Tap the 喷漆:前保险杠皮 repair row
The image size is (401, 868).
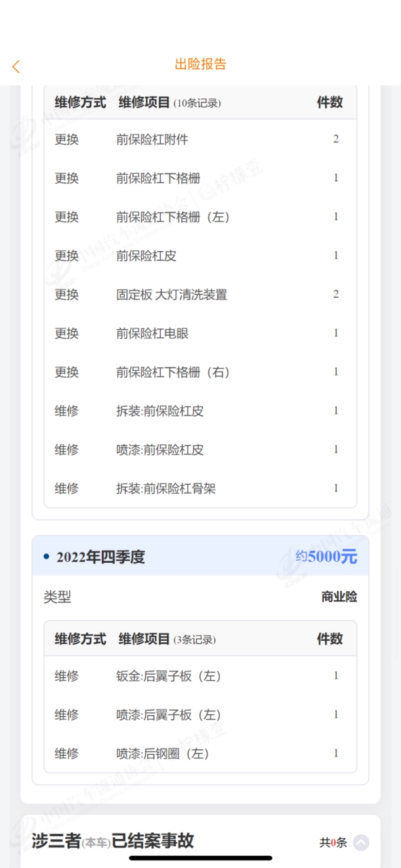[200, 449]
